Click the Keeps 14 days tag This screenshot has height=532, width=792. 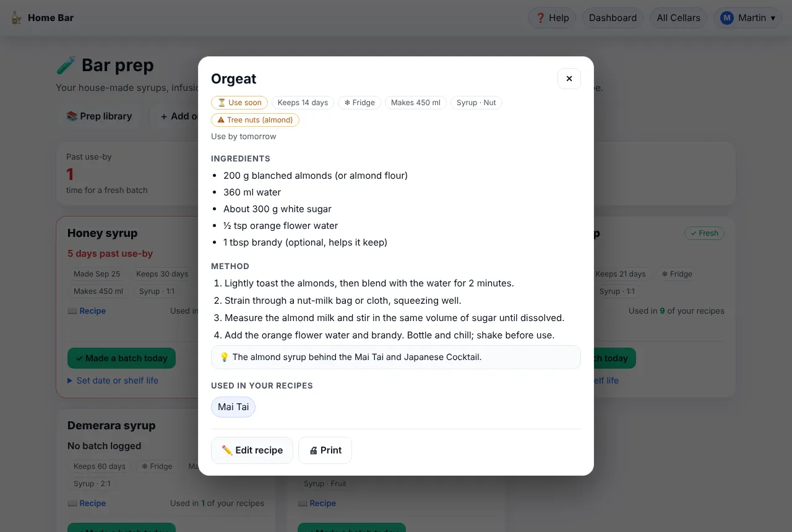coord(303,103)
